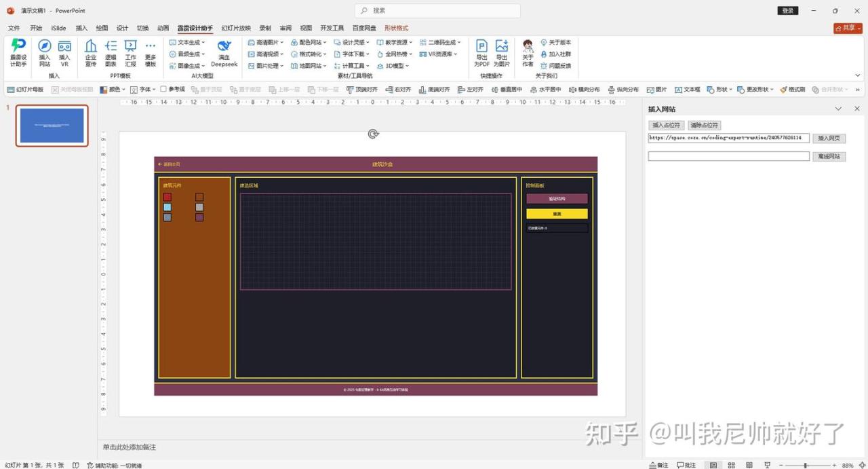The height and width of the screenshot is (469, 868).
Task: Expand the 配色网站 dropdown
Action: point(309,42)
